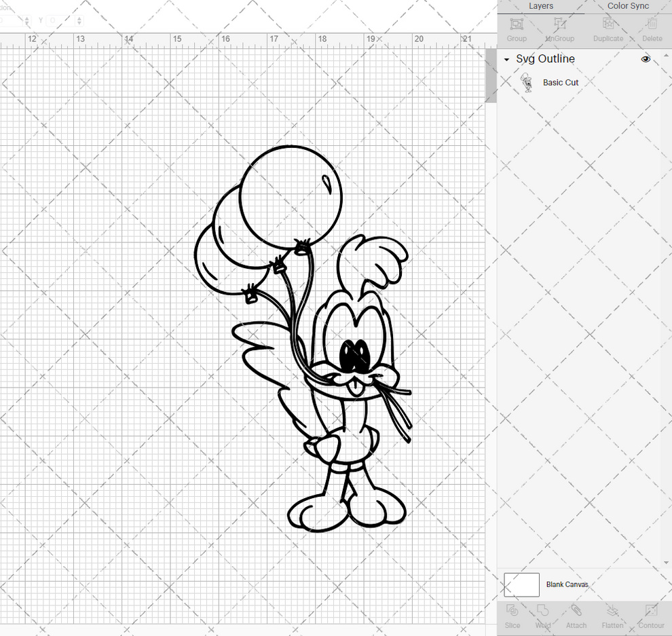Click the Y value up stepper arrow
The image size is (672, 636).
(x=79, y=17)
